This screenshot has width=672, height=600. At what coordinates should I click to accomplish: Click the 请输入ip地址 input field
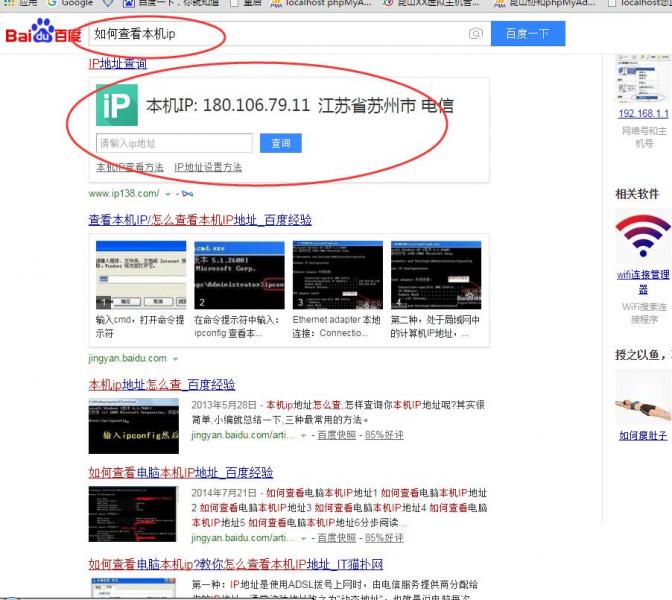pyautogui.click(x=174, y=143)
